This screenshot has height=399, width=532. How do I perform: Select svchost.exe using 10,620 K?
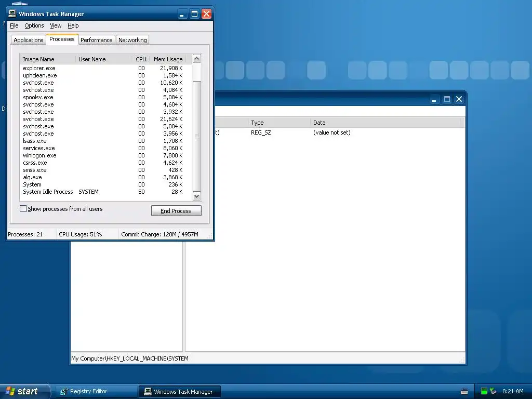click(106, 83)
